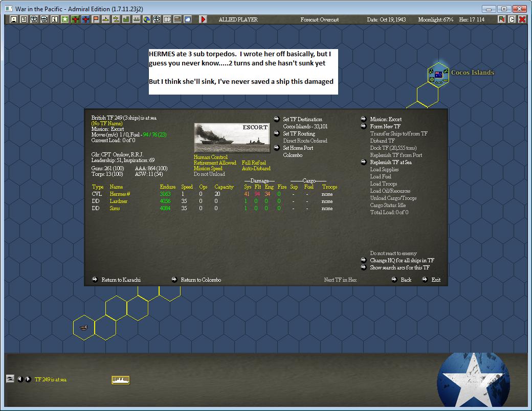This screenshot has height=411, width=532.
Task: Click Show search arcs for this TF
Action: point(400,267)
